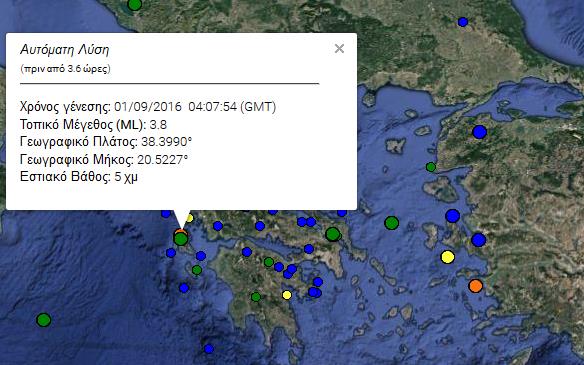The image size is (584, 365).
Task: Click the small green marker on the Turkish coast north of Lesbos
Action: (431, 167)
